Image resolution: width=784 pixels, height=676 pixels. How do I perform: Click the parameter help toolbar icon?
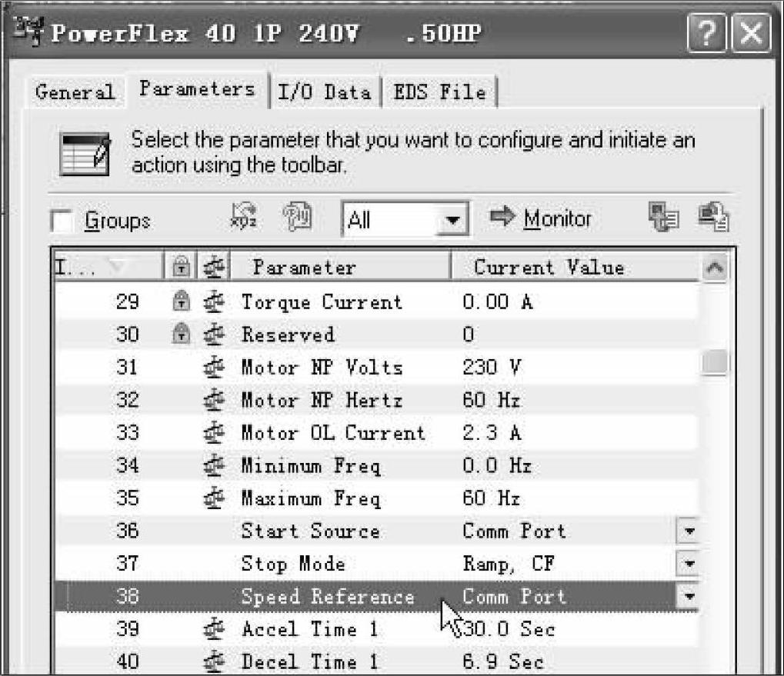point(298,216)
